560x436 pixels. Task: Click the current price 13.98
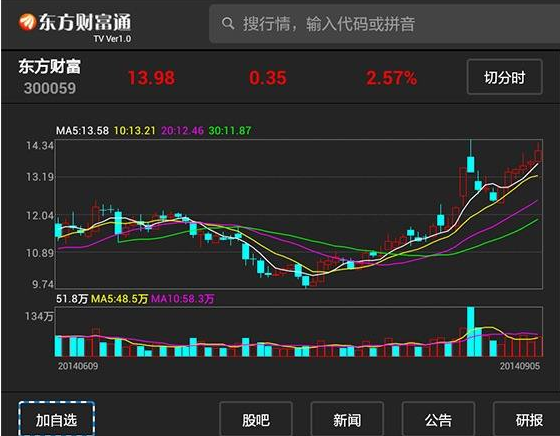[151, 78]
